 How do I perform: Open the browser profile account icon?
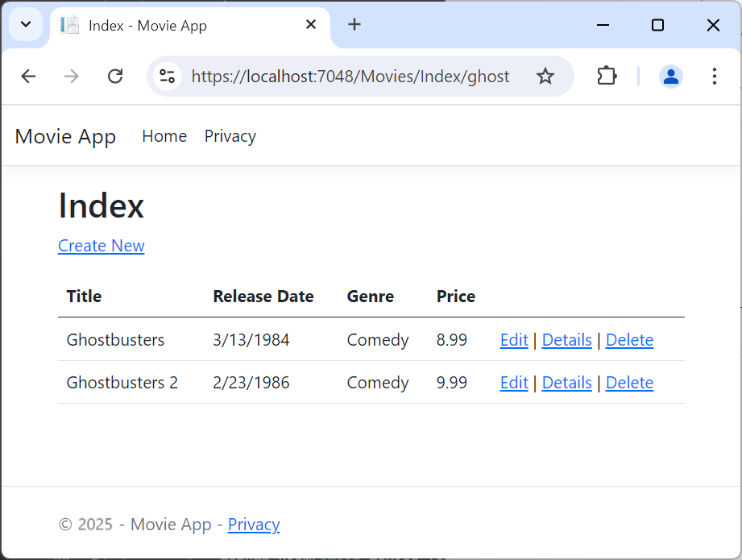coord(671,76)
